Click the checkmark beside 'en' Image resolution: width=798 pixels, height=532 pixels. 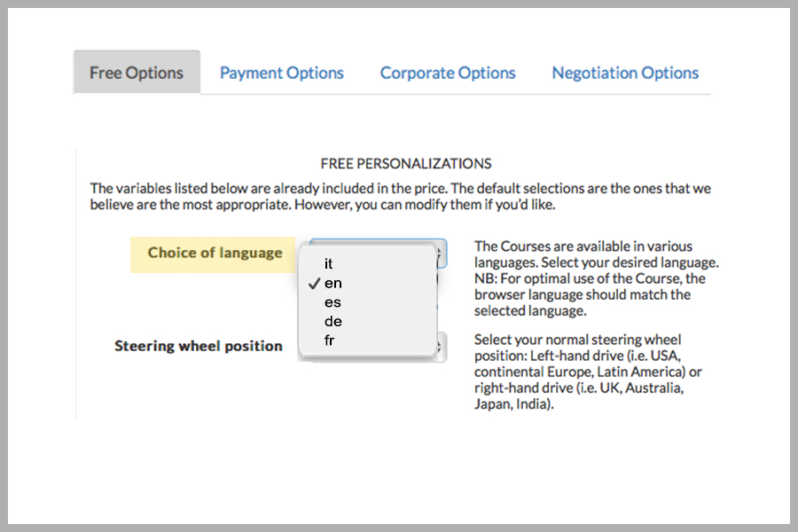(314, 284)
